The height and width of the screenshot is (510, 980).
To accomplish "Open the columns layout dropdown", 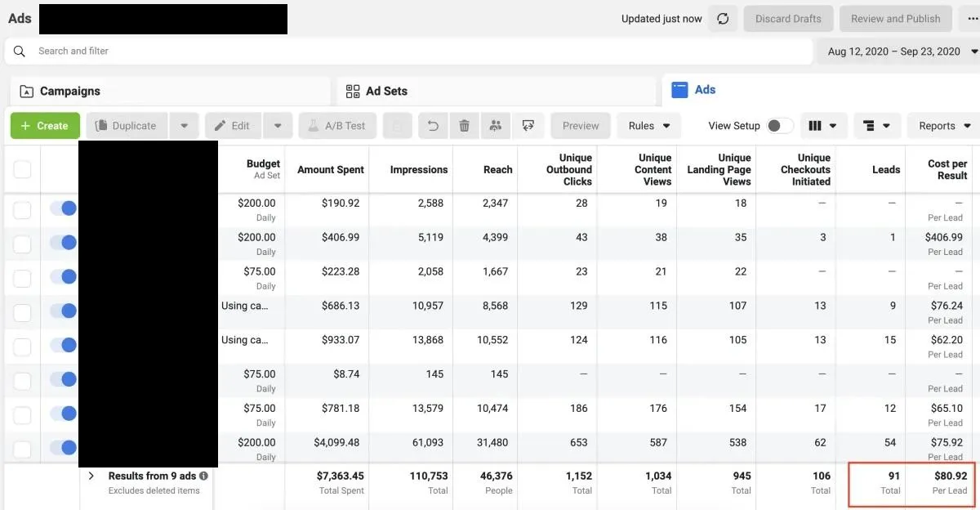I will 822,126.
